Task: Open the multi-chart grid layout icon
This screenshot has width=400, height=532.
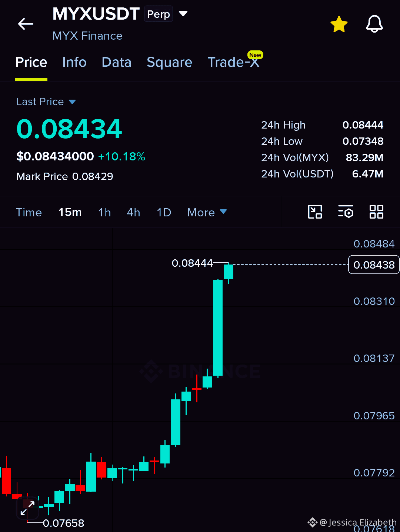Action: 376,212
